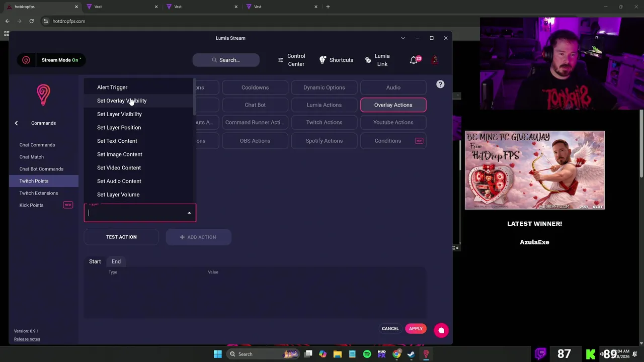Switch to the OBS Actions tab
This screenshot has width=644, height=362.
click(x=255, y=141)
